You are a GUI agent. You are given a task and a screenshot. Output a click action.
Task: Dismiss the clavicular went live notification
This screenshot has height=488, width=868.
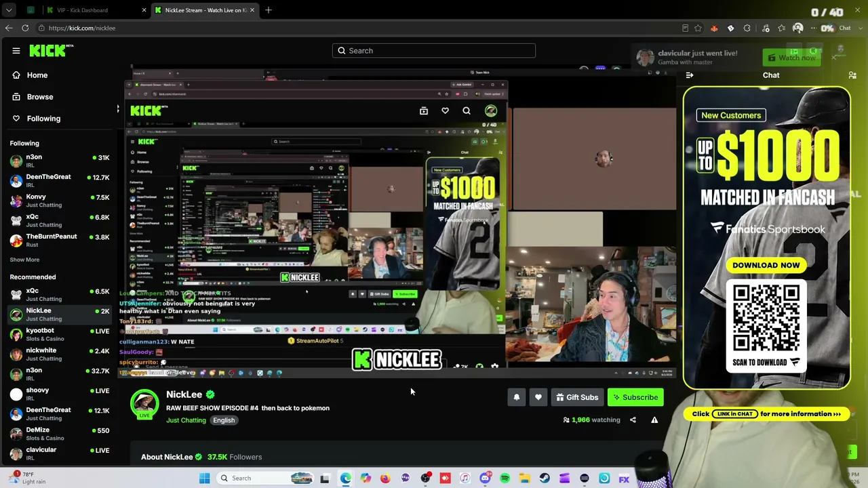[x=834, y=58]
